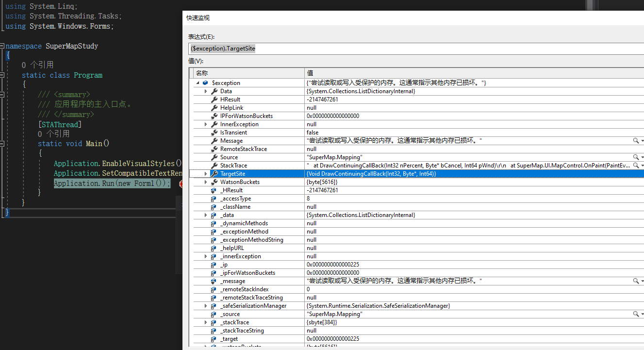Select the _ip value 0x0000000000000225

point(333,265)
